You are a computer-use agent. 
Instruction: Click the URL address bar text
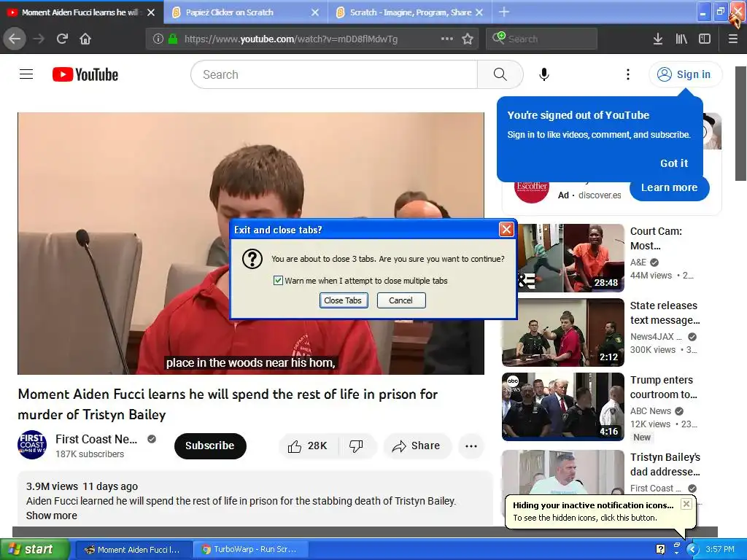pyautogui.click(x=290, y=39)
